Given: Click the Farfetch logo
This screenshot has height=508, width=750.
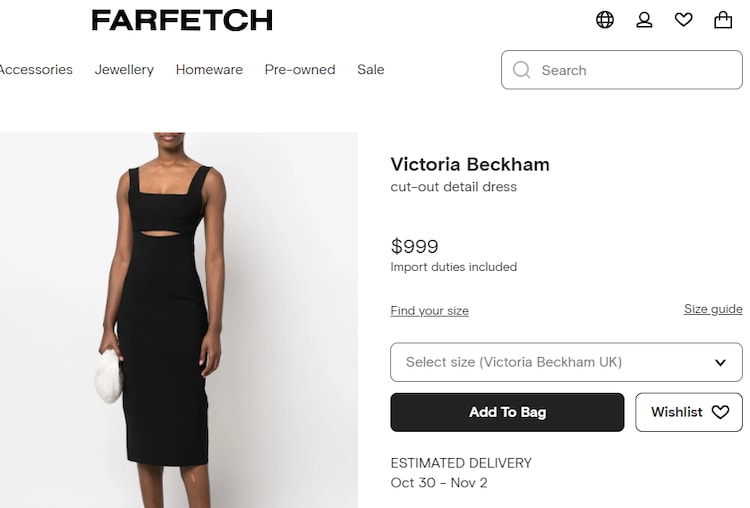Looking at the screenshot, I should 182,20.
